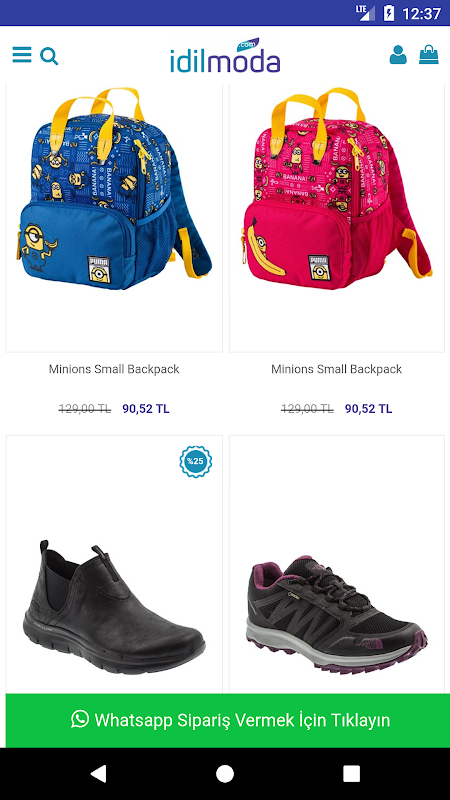
Task: Tap Android home circle button
Action: 225,773
